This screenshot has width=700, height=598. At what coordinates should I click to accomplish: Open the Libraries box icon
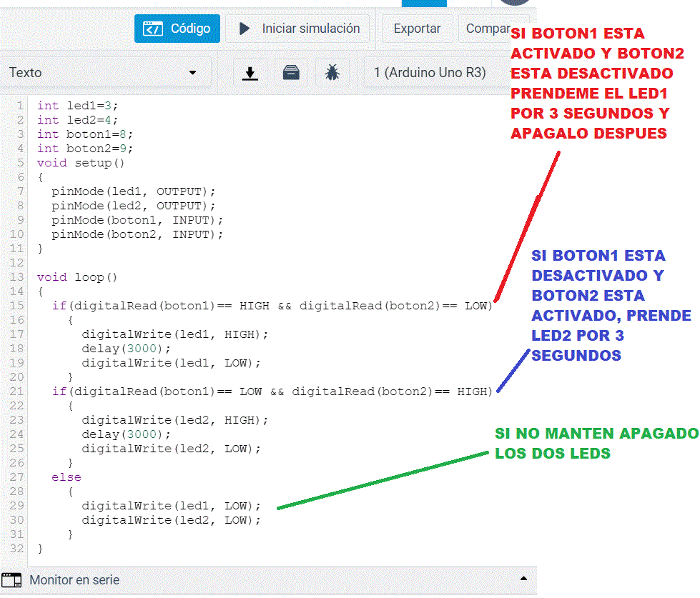[291, 73]
